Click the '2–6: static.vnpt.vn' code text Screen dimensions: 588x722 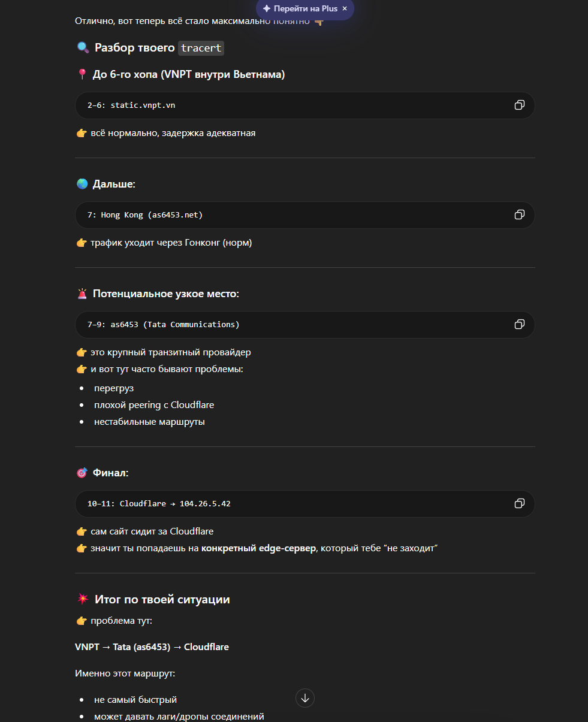(x=131, y=105)
